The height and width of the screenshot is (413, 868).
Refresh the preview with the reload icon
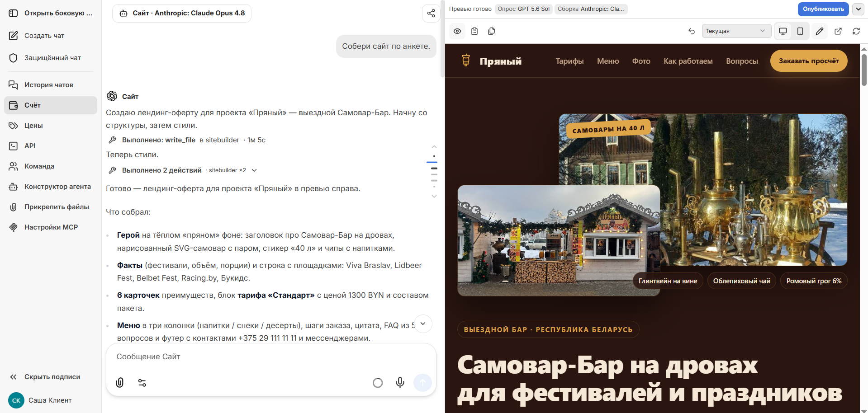click(x=856, y=31)
